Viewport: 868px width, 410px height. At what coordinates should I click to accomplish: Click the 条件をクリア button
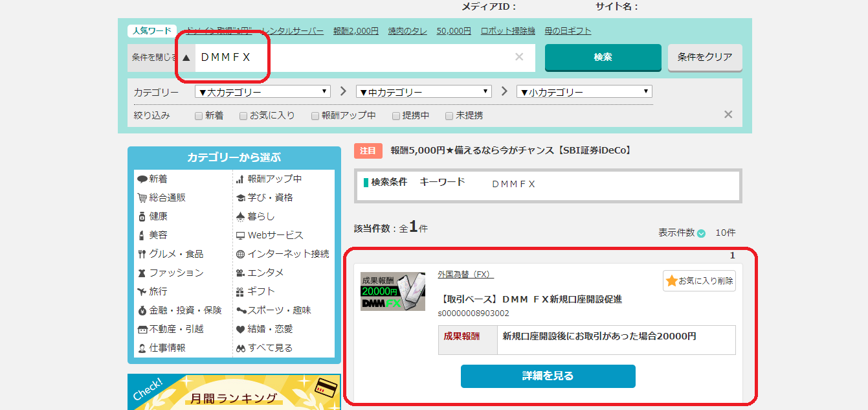705,57
